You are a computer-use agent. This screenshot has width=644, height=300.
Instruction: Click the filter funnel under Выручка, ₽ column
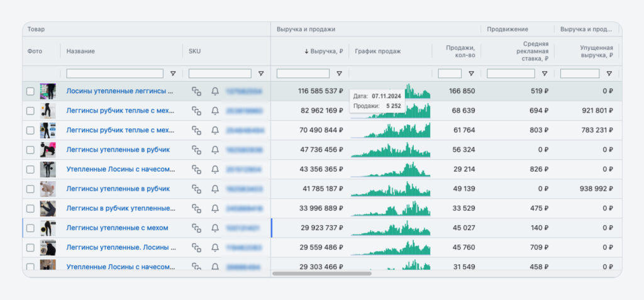(340, 74)
